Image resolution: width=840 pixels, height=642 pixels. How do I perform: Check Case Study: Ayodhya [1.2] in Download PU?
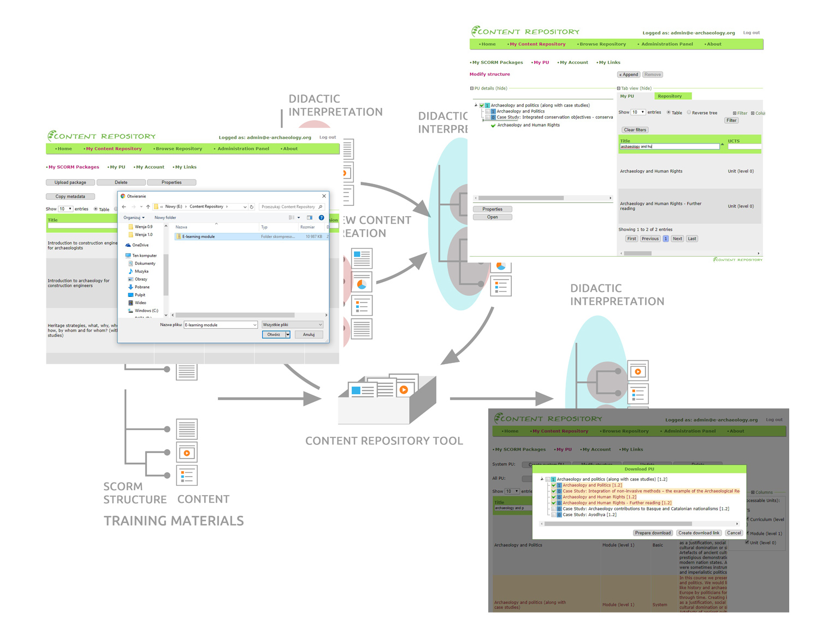tap(553, 515)
